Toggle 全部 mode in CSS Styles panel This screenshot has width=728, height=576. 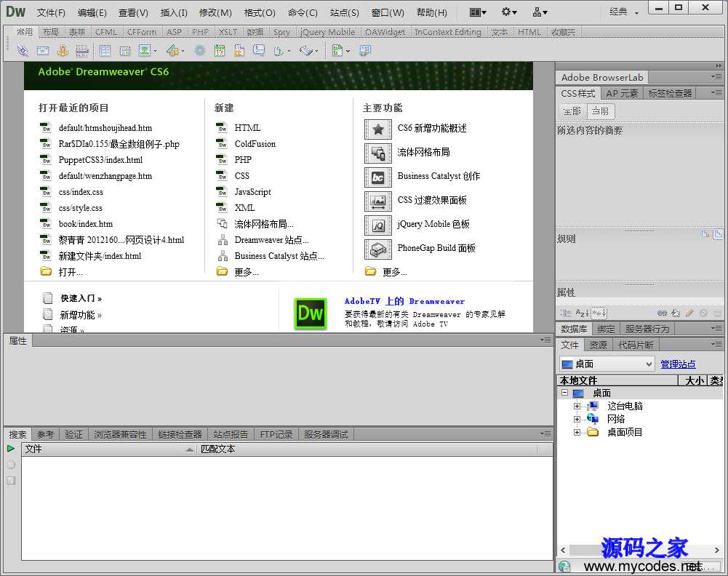(572, 111)
